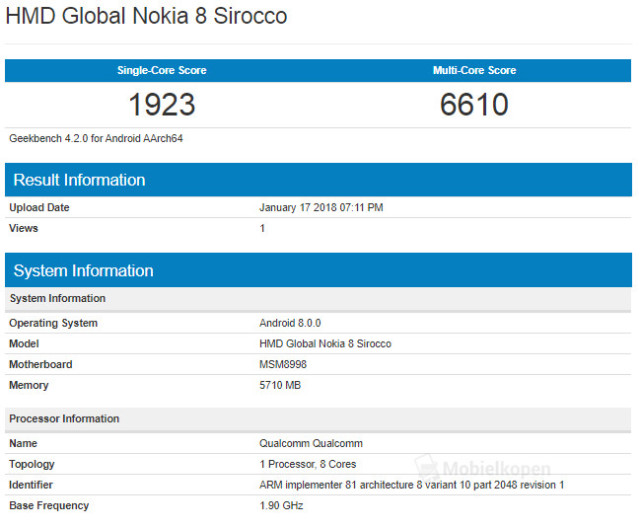Click the 5710 MB memory value

pos(280,385)
